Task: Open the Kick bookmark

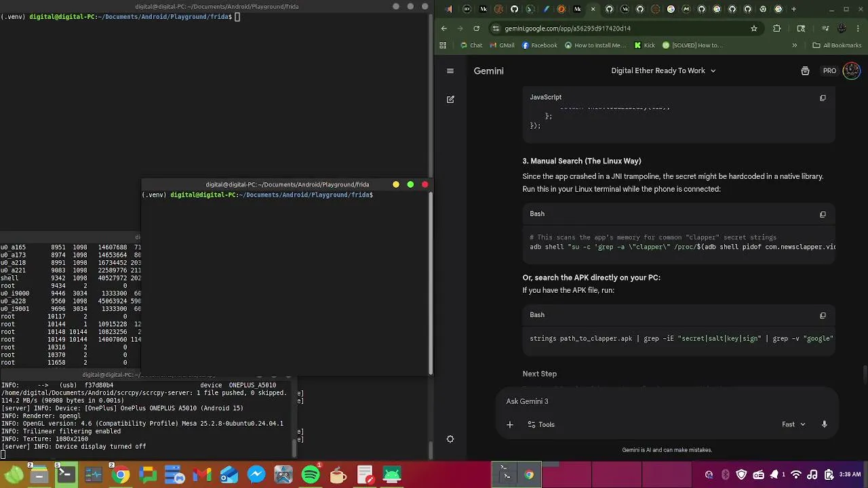Action: click(x=644, y=45)
